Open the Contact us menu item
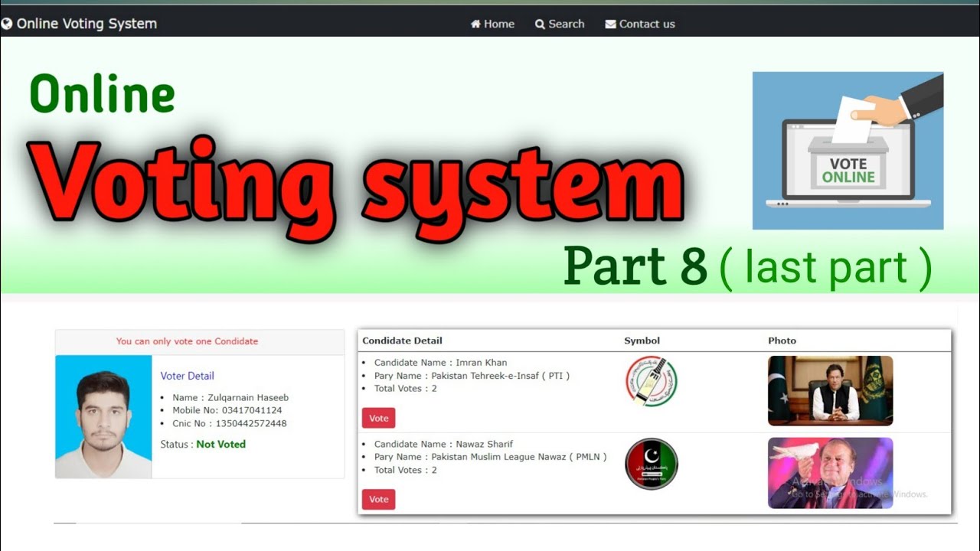Viewport: 980px width, 551px height. [640, 24]
